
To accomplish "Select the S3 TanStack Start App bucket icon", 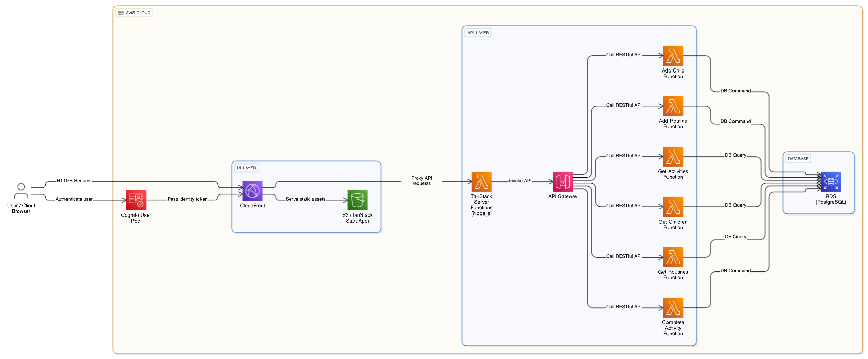I will pos(357,200).
